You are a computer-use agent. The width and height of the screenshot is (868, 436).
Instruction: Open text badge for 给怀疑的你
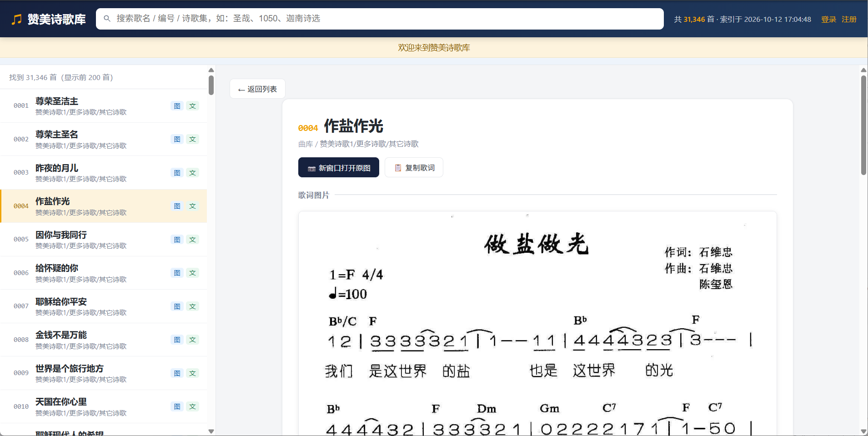click(193, 273)
